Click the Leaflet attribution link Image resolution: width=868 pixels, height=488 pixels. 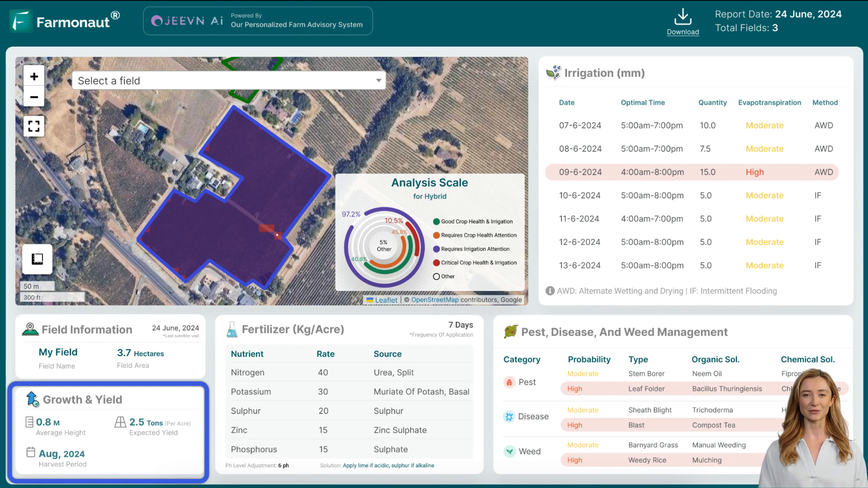click(x=386, y=300)
